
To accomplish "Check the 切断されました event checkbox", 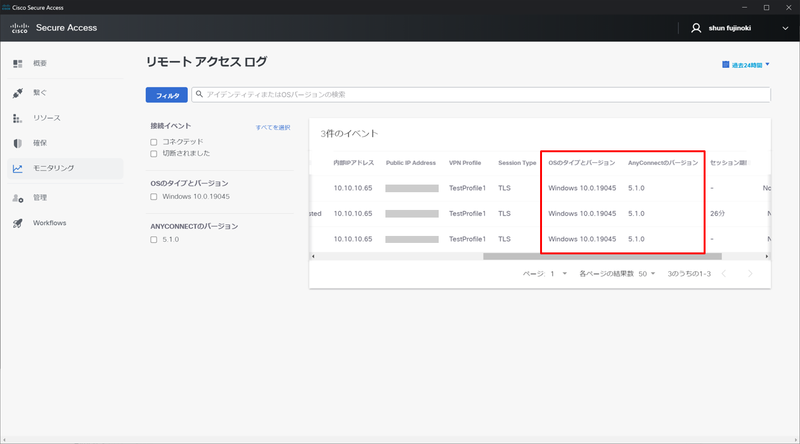I will pyautogui.click(x=154, y=154).
